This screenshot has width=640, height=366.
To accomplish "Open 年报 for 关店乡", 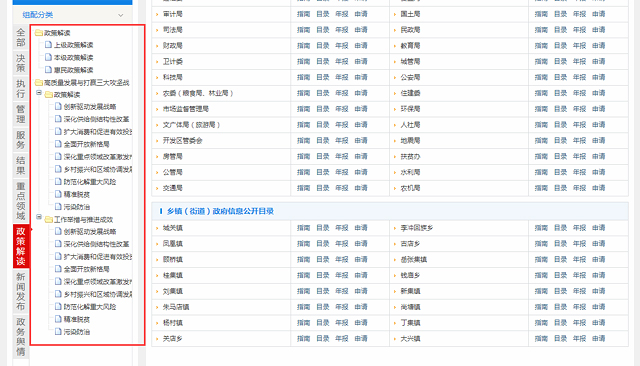I will 342,339.
